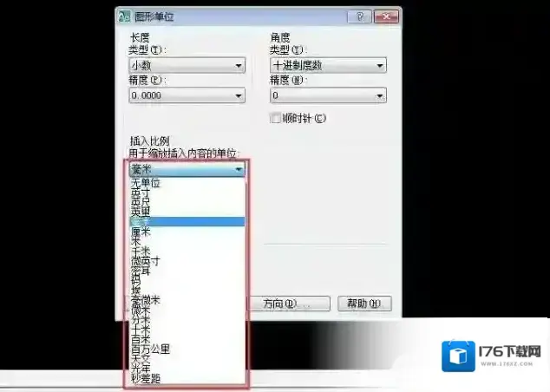Viewport: 550px width, 392px height.
Task: Choose 埃 from the units list
Action: point(187,290)
